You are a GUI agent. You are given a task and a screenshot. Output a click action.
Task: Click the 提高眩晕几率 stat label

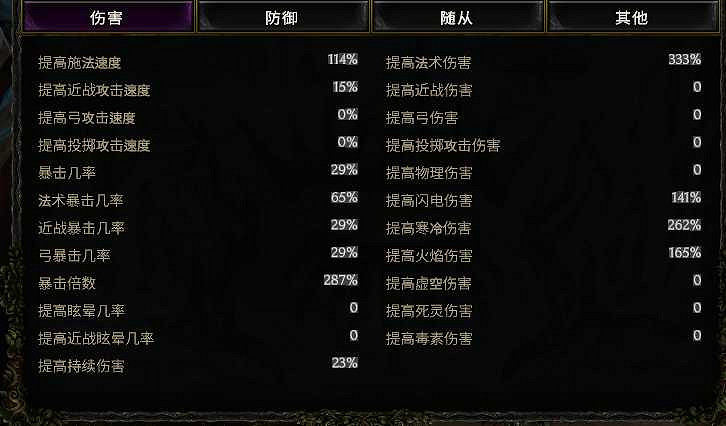click(x=81, y=311)
